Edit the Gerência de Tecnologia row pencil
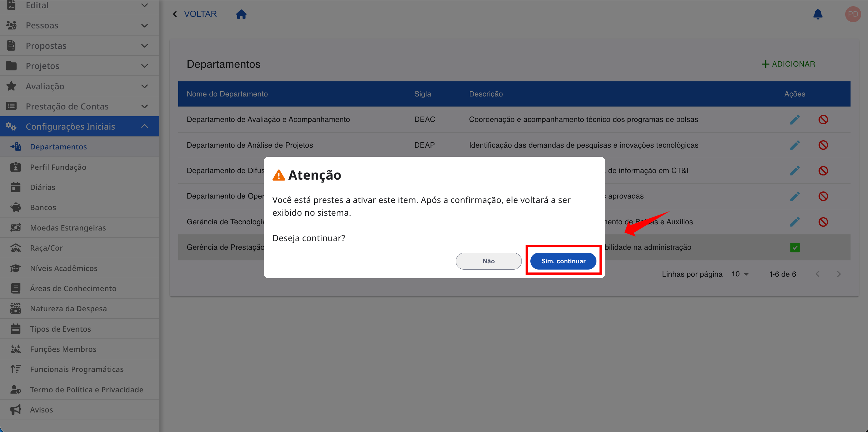 click(795, 222)
